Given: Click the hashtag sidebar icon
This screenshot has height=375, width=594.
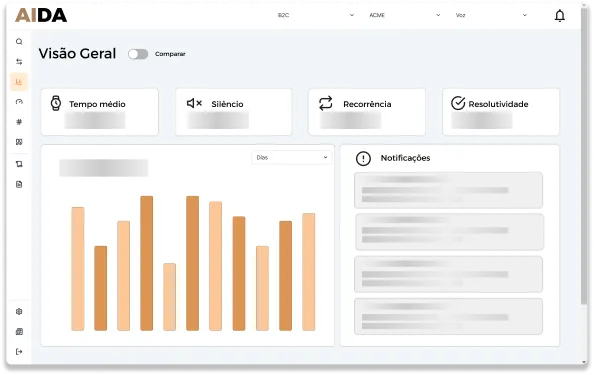Looking at the screenshot, I should pos(19,122).
